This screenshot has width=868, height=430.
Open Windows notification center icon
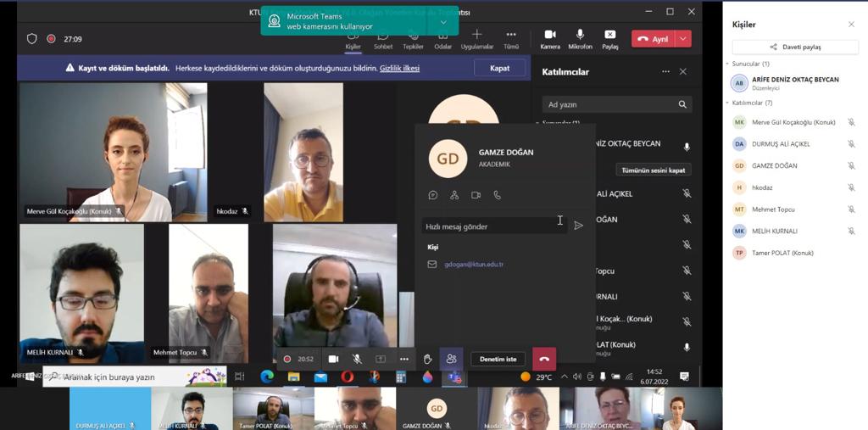[x=684, y=377]
